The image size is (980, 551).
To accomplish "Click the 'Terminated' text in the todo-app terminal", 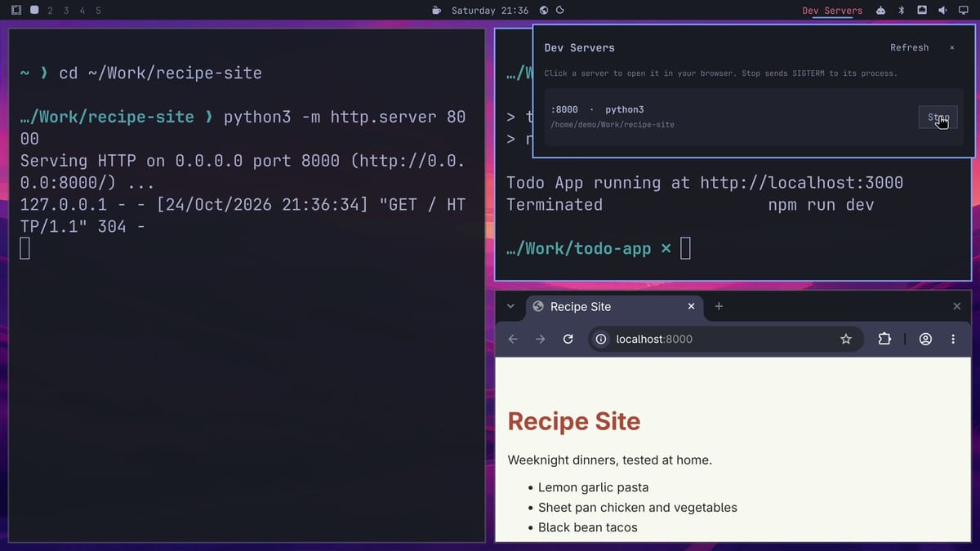I will (x=555, y=204).
